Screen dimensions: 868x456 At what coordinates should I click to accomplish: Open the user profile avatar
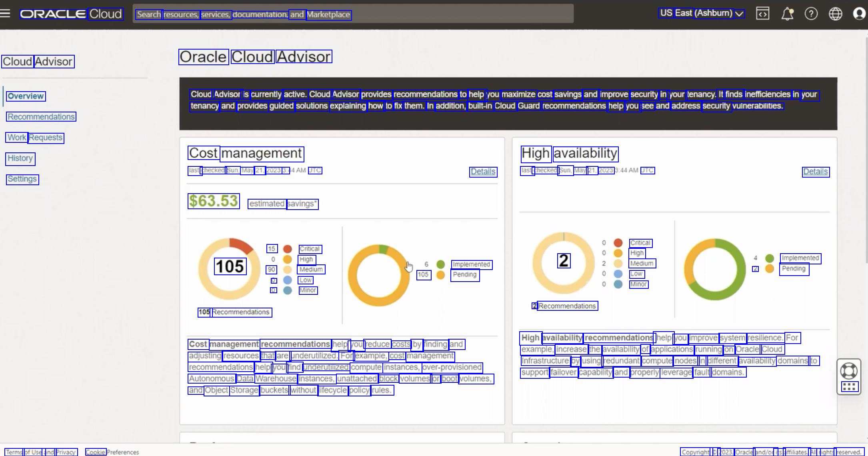point(858,14)
